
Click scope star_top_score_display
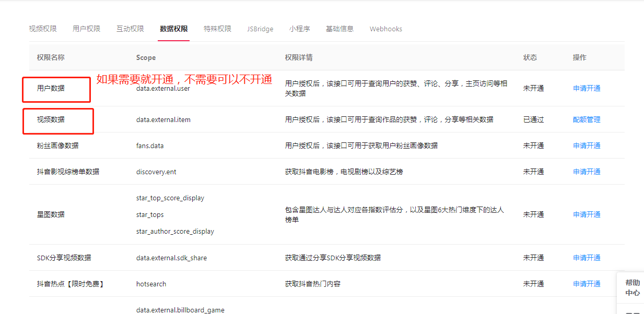170,198
